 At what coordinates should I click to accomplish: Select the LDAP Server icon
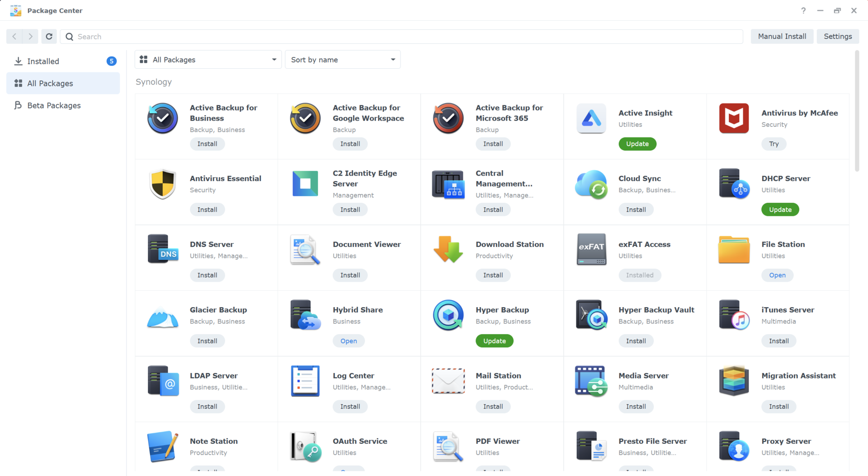tap(162, 381)
